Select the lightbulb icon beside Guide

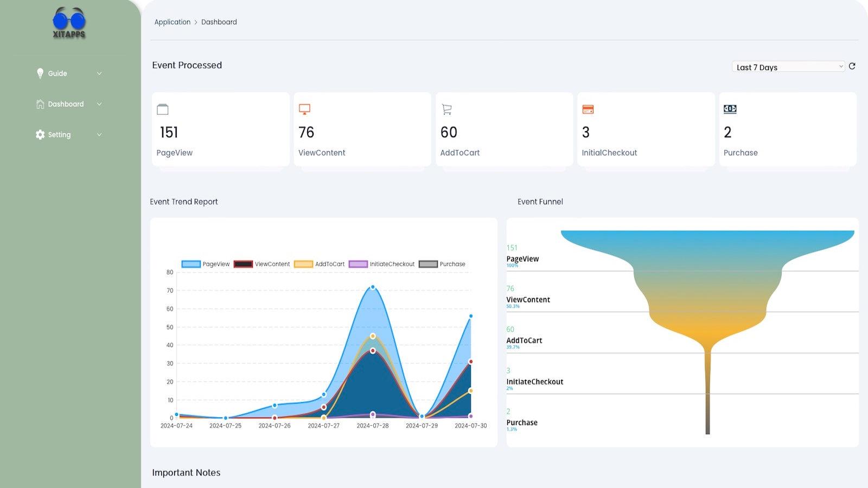coord(40,73)
